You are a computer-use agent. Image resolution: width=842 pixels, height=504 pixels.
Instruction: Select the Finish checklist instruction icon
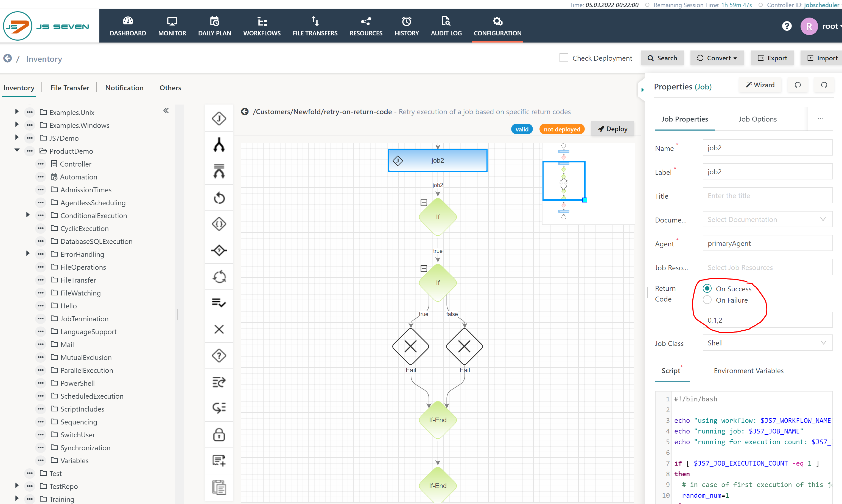[x=219, y=302]
